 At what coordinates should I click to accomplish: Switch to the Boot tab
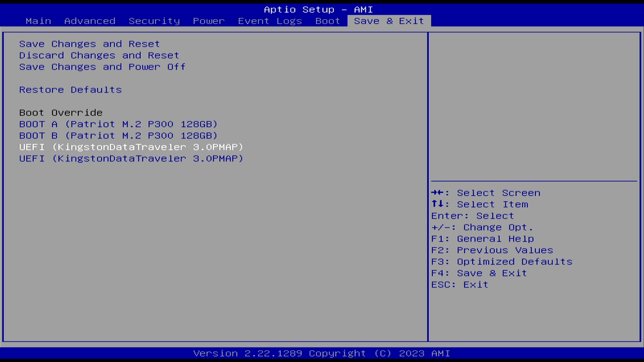coord(327,21)
